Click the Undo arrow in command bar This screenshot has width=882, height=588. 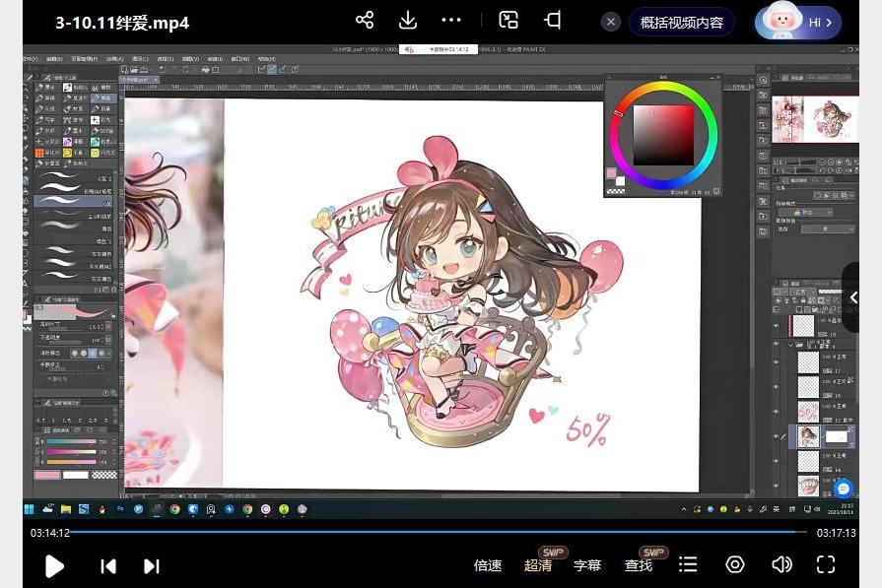click(x=163, y=70)
